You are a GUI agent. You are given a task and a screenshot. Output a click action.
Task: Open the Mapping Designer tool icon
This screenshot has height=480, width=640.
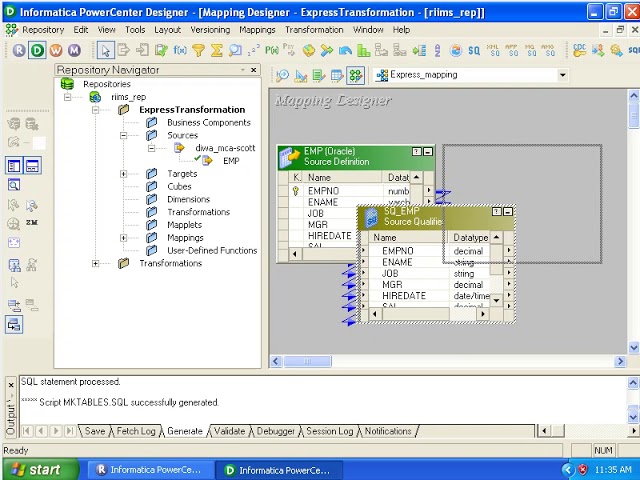356,75
